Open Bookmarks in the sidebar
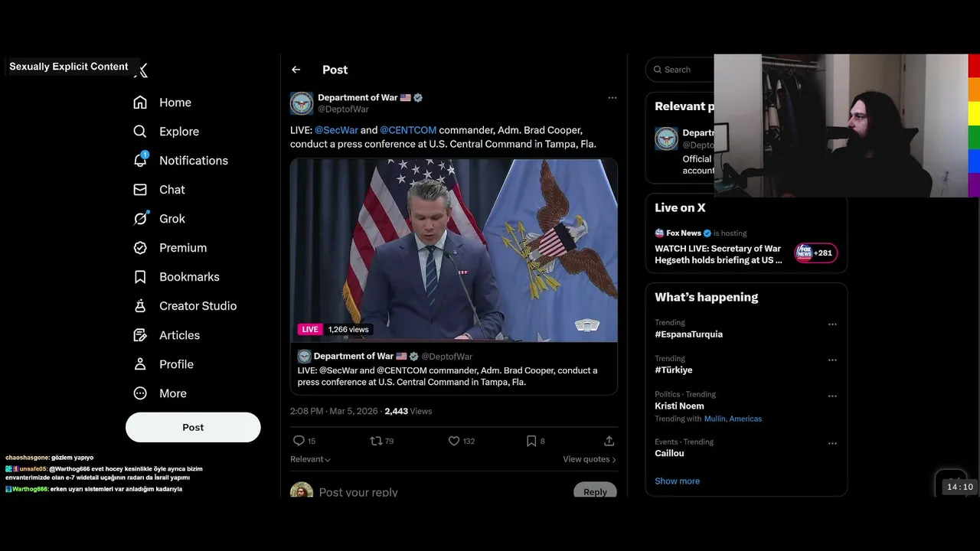 (176, 277)
